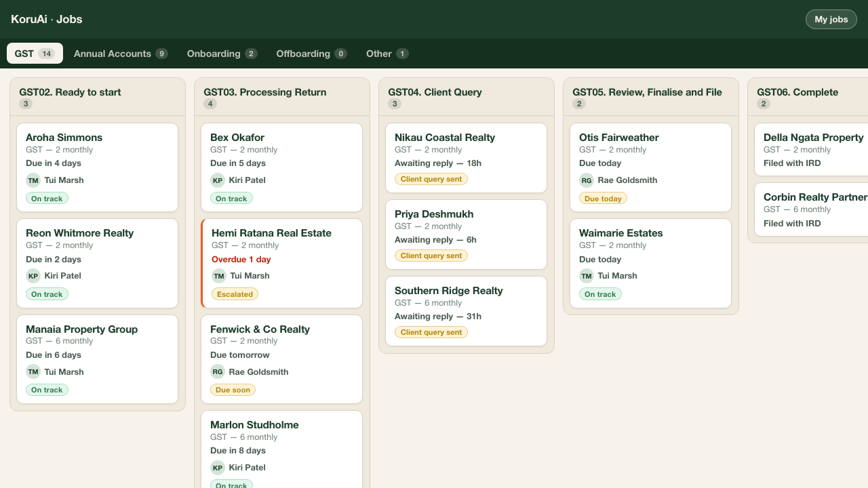
Task: Click On track badge on Manaia Property card
Action: coord(47,390)
